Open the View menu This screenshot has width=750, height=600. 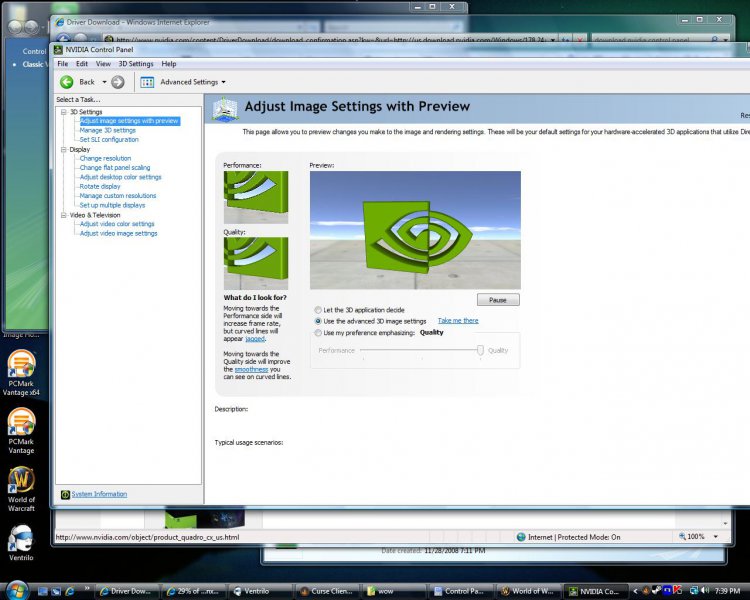click(x=103, y=64)
